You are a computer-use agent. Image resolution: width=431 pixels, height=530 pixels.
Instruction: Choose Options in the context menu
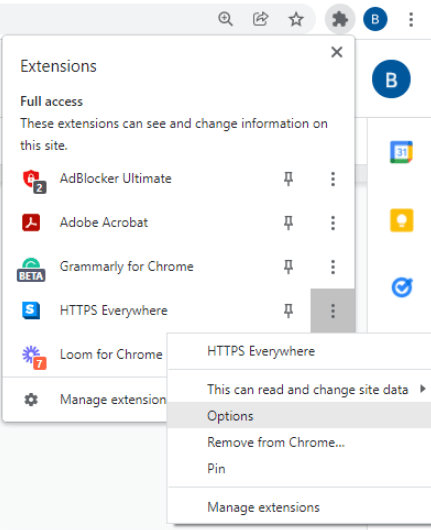300,416
